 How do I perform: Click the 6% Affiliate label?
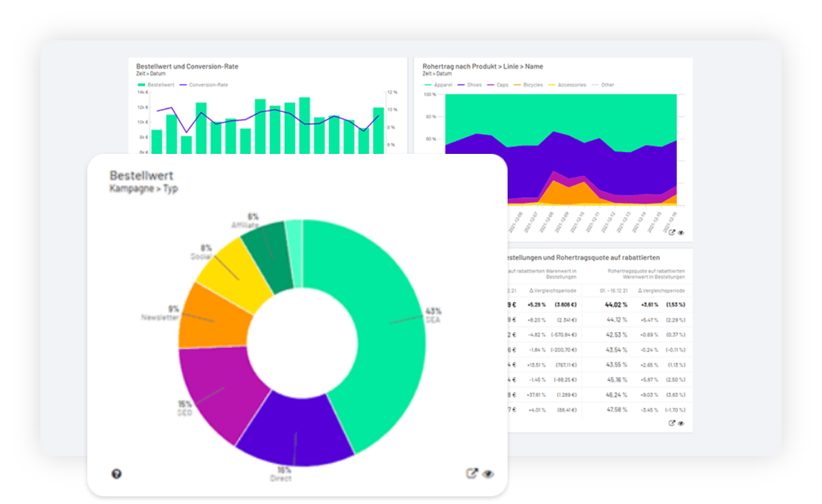point(246,221)
